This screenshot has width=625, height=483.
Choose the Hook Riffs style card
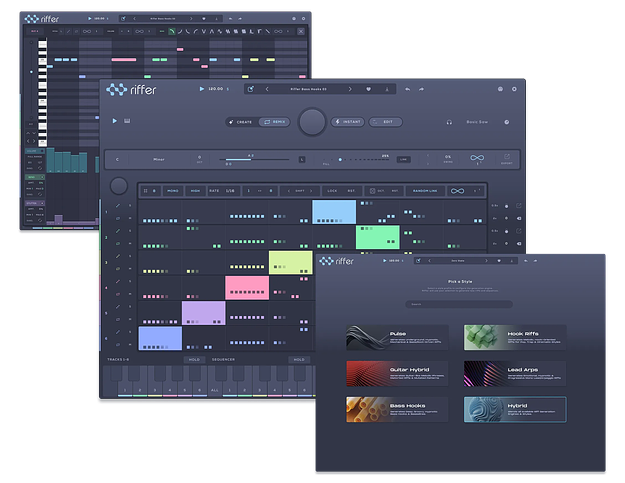pyautogui.click(x=515, y=338)
